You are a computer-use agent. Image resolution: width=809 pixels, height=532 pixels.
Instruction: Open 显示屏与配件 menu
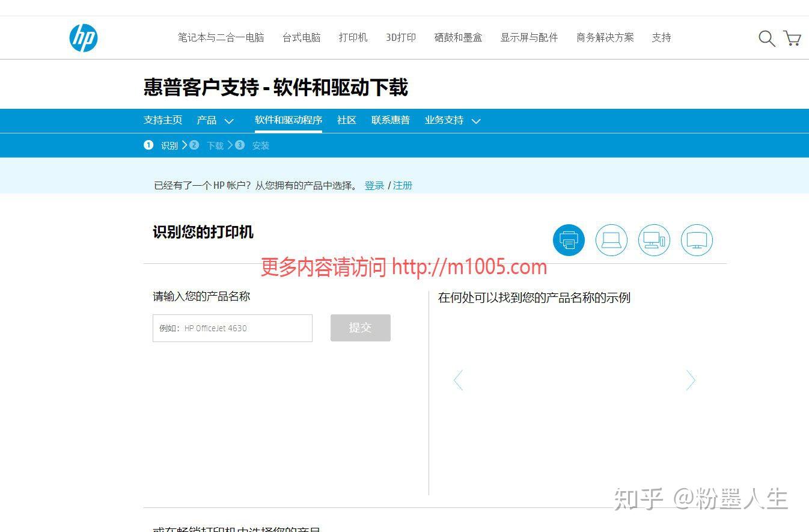(529, 37)
